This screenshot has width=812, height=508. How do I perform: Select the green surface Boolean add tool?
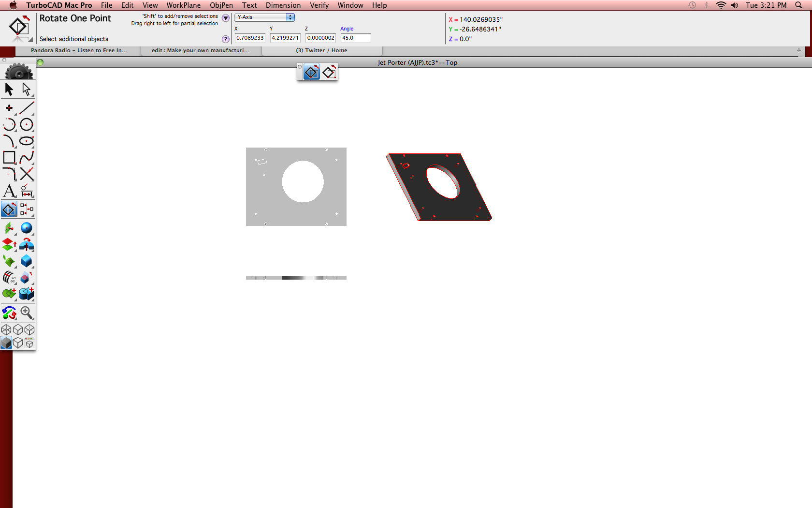(x=9, y=294)
